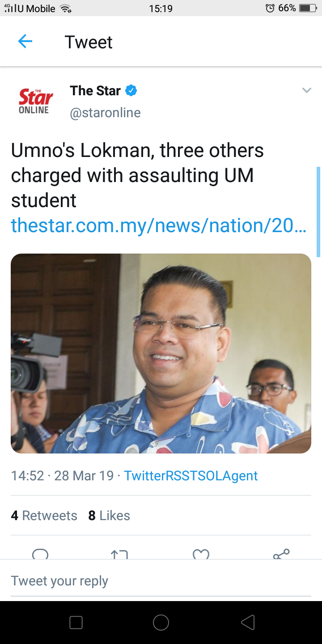Tap the blue verified badge
The width and height of the screenshot is (322, 644).
[131, 91]
